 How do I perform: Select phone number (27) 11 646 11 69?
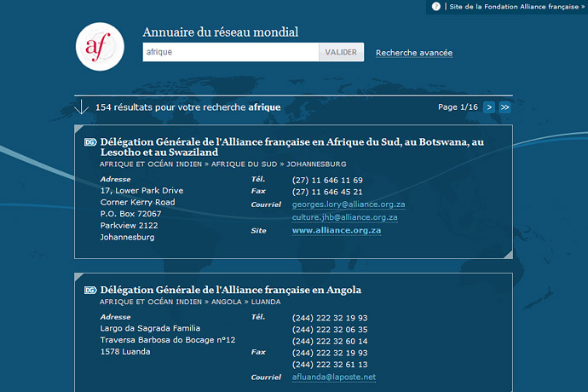click(x=327, y=180)
